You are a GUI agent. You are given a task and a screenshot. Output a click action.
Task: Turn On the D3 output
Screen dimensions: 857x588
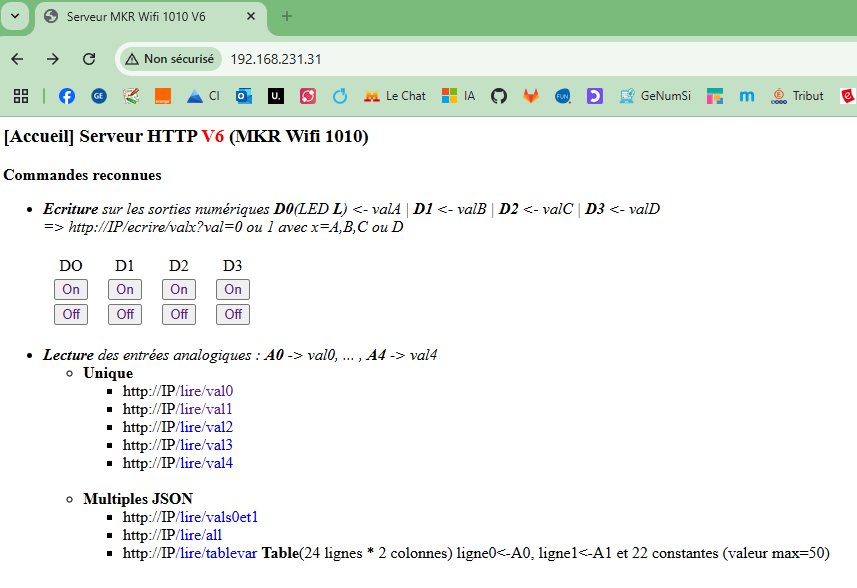click(x=233, y=289)
